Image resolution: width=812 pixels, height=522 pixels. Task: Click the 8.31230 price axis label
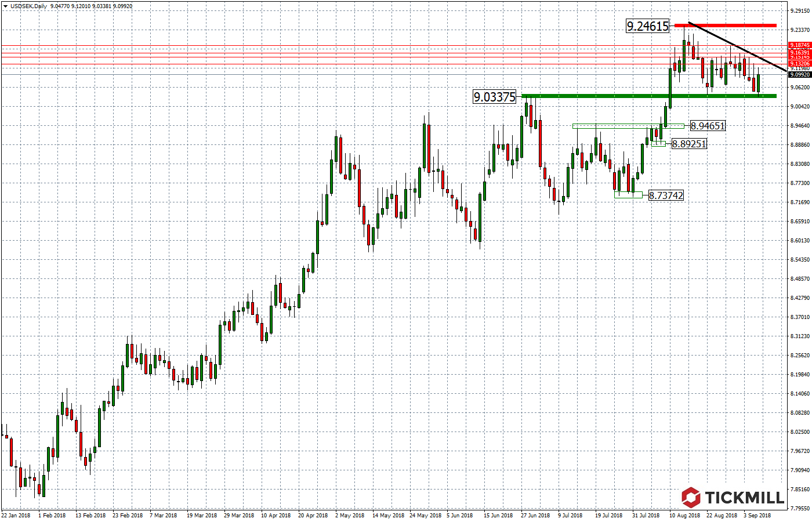pyautogui.click(x=800, y=336)
